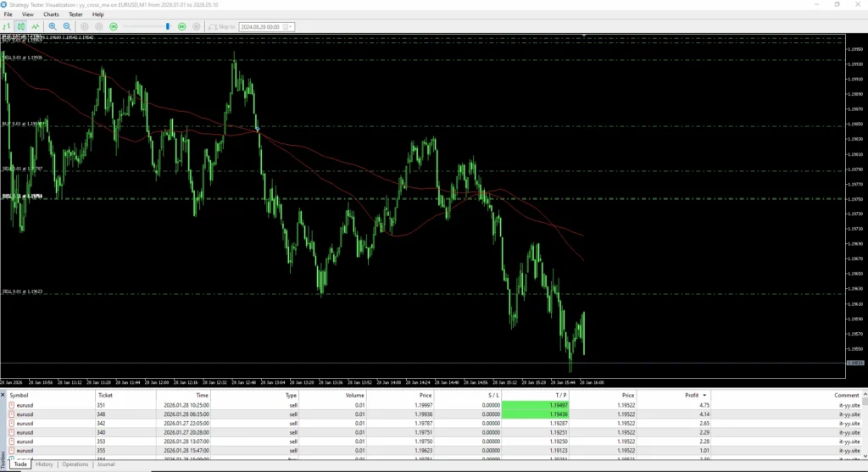This screenshot has height=472, width=868.
Task: Select order icon for ticket 353
Action: point(12,441)
